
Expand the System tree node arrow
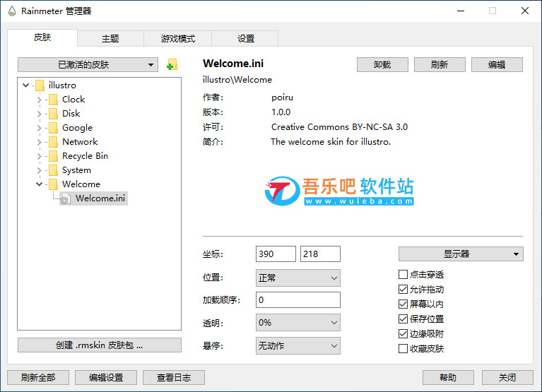39,171
